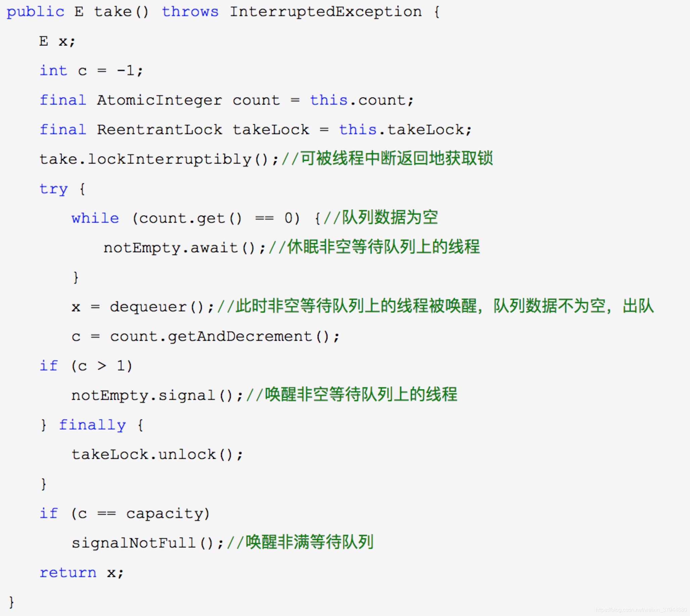This screenshot has width=690, height=616.
Task: Click the 'public' keyword on first line
Action: [x=35, y=12]
